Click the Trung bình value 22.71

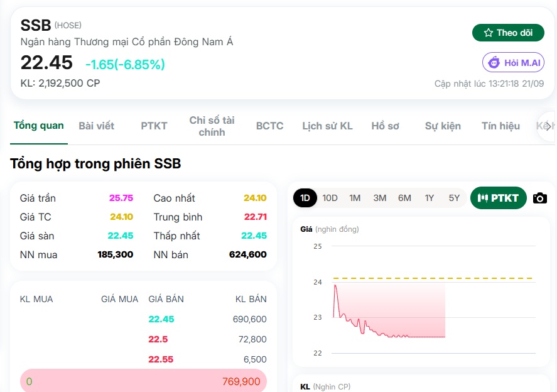256,217
